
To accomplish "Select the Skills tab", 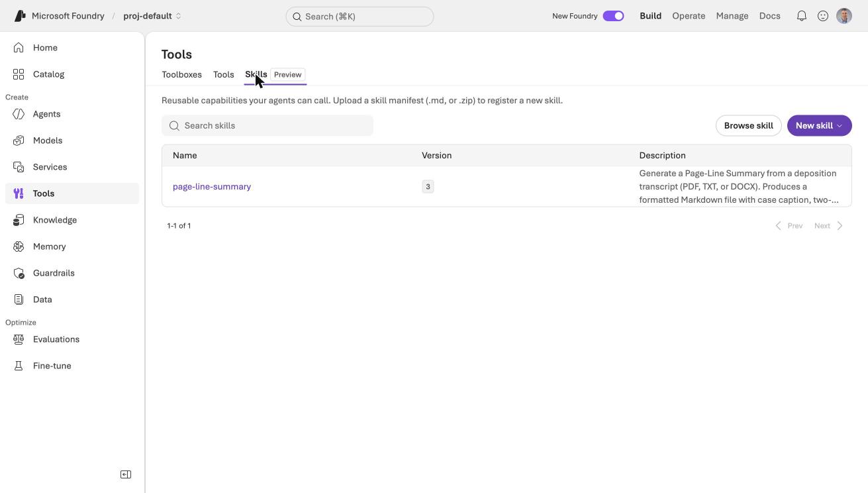I will pos(256,74).
